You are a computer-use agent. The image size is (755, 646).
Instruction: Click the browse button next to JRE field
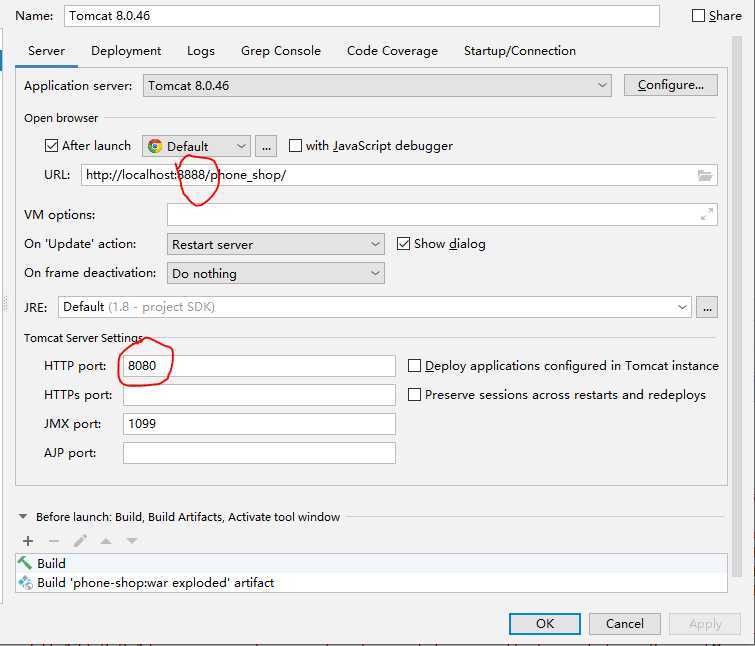tap(707, 307)
